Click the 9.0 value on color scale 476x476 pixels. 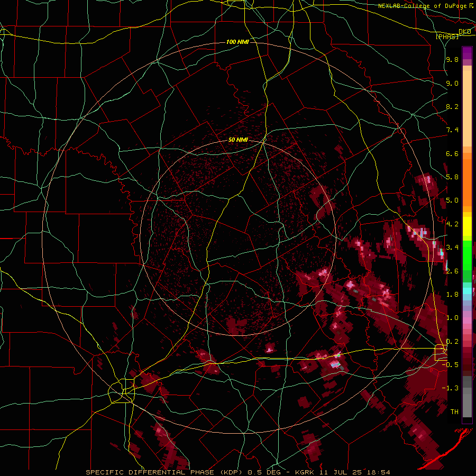(452, 83)
